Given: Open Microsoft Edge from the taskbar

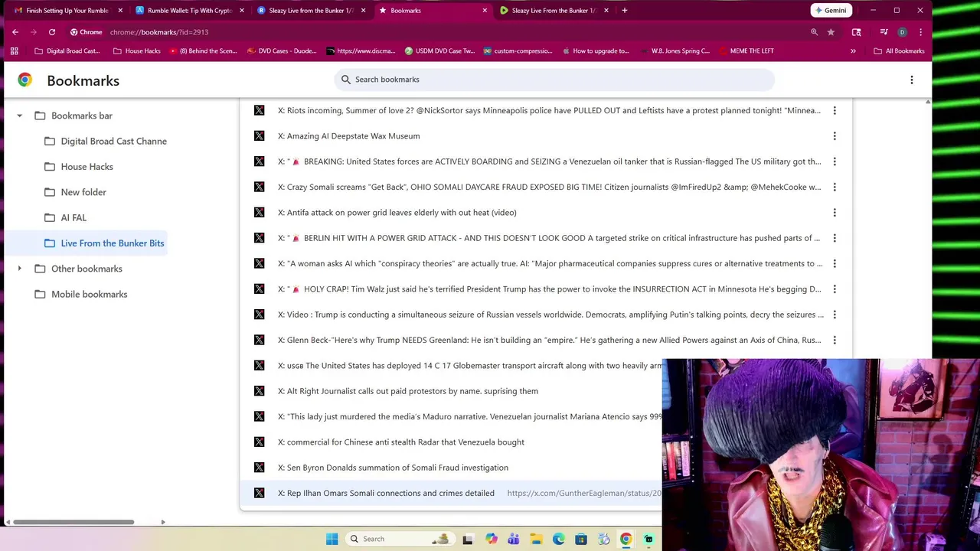Looking at the screenshot, I should pyautogui.click(x=559, y=539).
